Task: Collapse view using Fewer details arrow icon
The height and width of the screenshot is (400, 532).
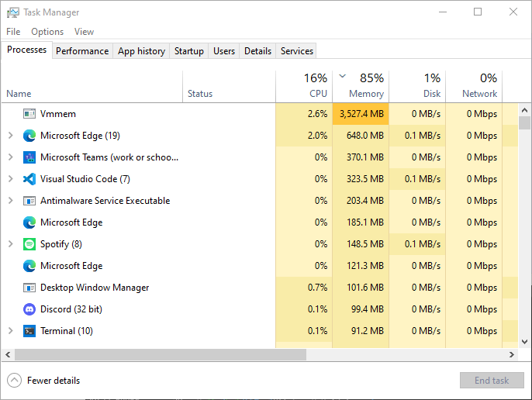Action: point(14,381)
